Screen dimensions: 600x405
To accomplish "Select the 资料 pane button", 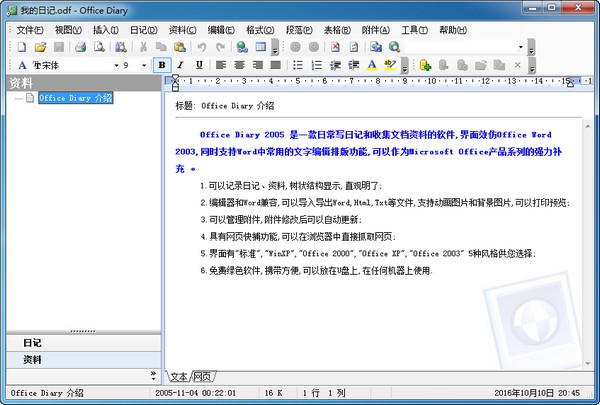I will click(83, 360).
